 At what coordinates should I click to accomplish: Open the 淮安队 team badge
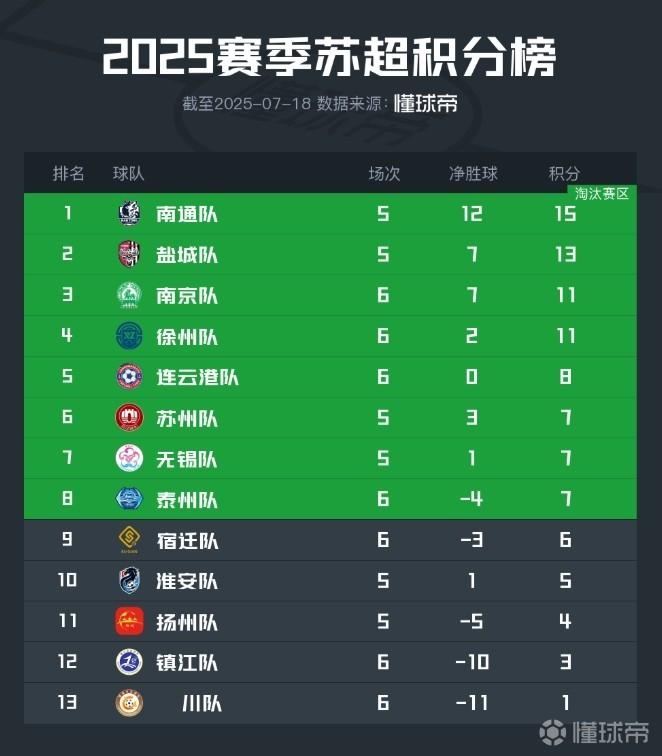[129, 581]
